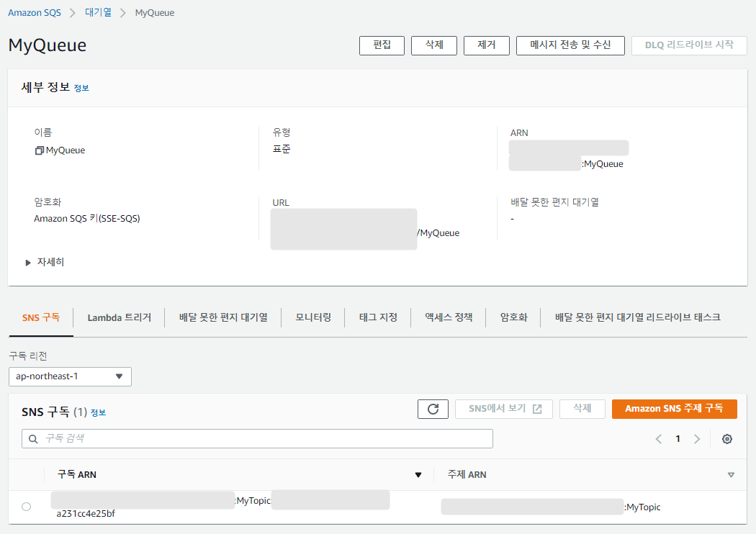The height and width of the screenshot is (534, 756).
Task: Go to previous page of subscriptions
Action: 659,439
